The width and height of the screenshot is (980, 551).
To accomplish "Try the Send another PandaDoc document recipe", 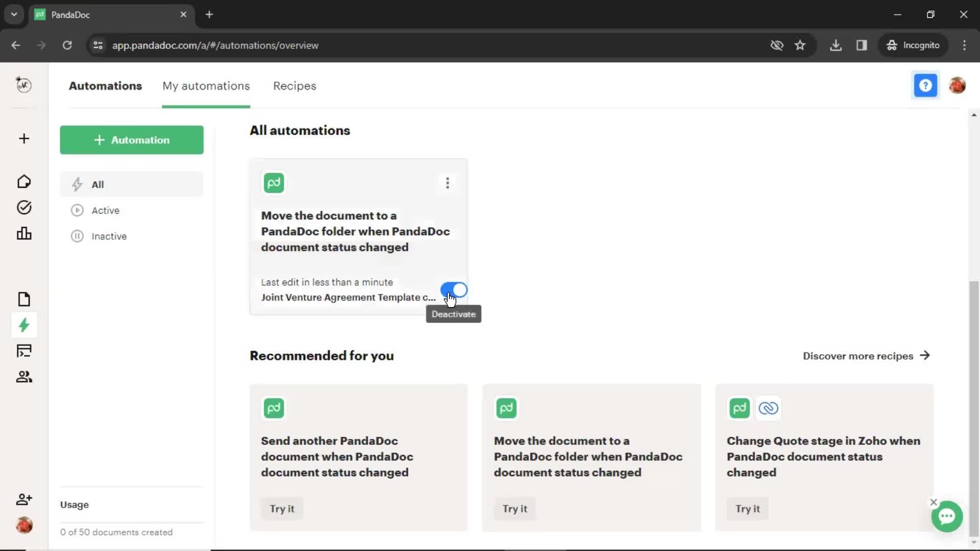I will coord(281,508).
